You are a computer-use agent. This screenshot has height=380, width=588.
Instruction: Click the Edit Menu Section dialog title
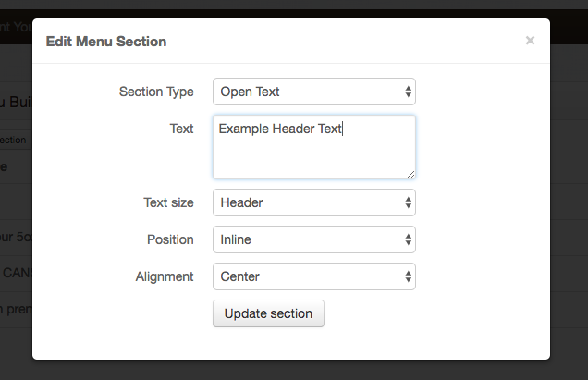pos(106,42)
